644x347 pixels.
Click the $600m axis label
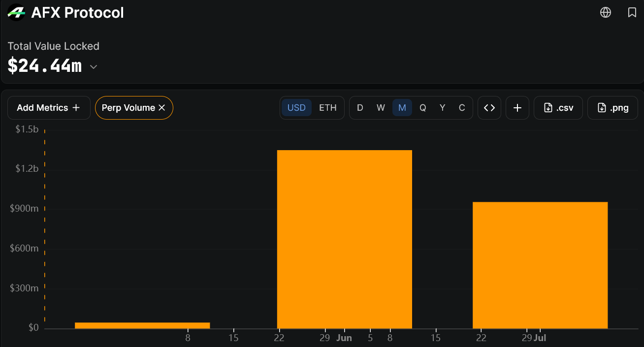click(x=24, y=249)
